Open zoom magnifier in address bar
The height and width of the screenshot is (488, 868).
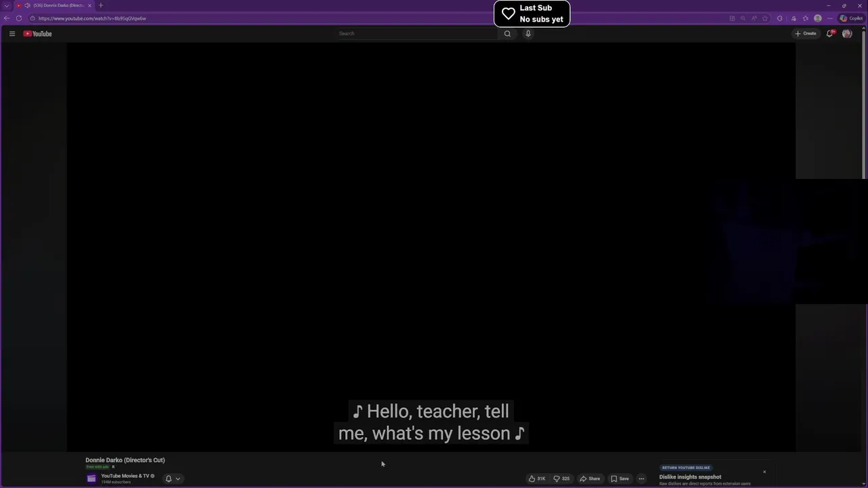(743, 18)
